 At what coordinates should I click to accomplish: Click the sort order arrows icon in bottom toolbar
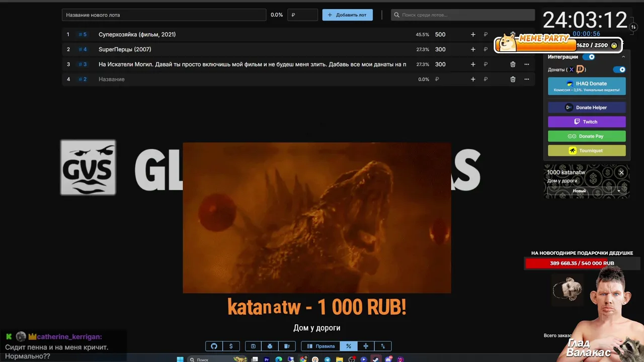pyautogui.click(x=383, y=346)
